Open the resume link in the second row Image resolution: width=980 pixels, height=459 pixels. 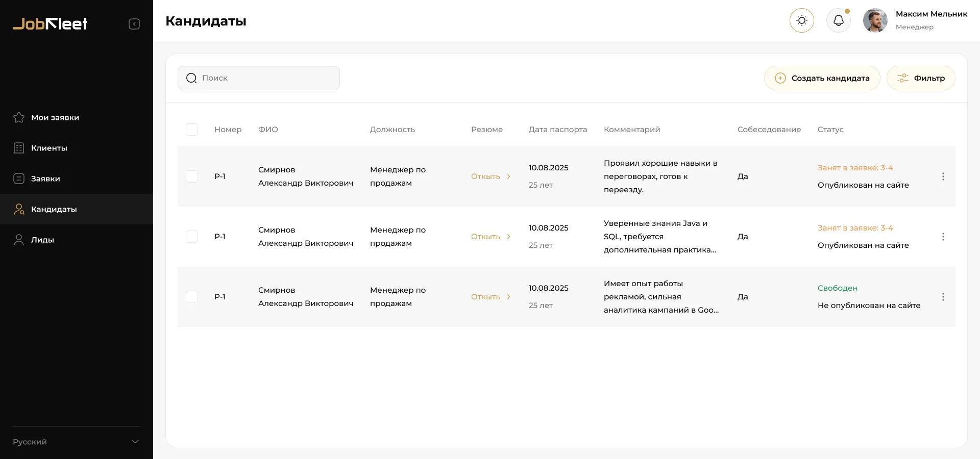click(x=490, y=237)
